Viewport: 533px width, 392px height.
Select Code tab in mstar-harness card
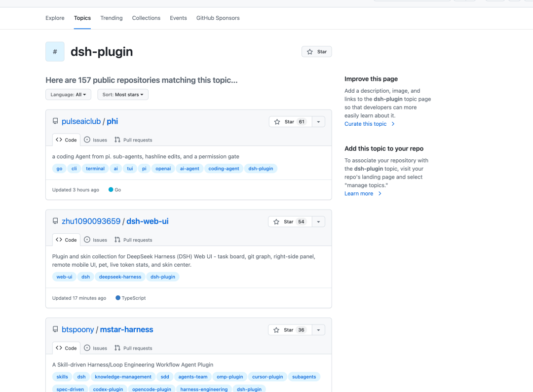click(x=66, y=348)
